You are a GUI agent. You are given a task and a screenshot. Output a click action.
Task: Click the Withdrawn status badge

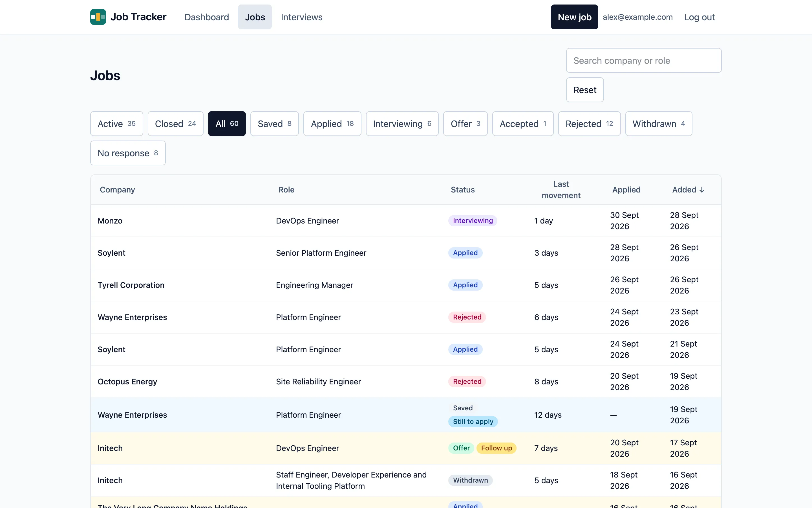470,480
